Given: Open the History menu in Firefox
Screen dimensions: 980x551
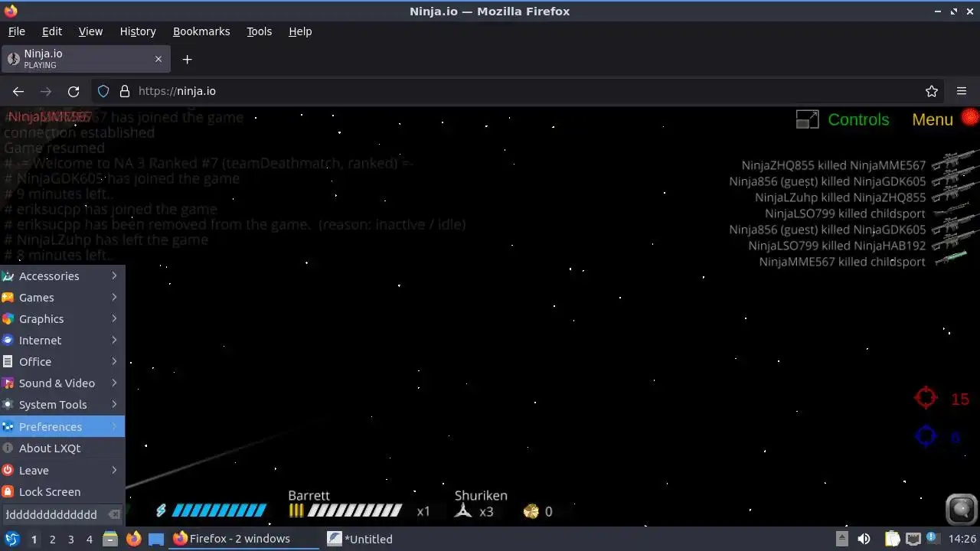Looking at the screenshot, I should [138, 31].
